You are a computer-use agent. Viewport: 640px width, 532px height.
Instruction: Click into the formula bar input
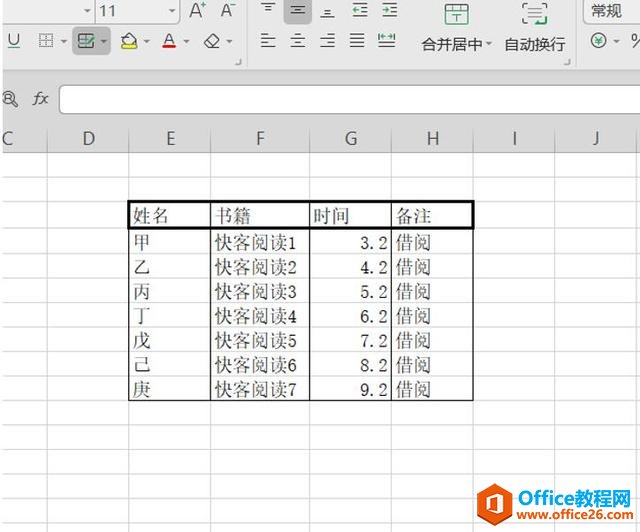click(349, 99)
